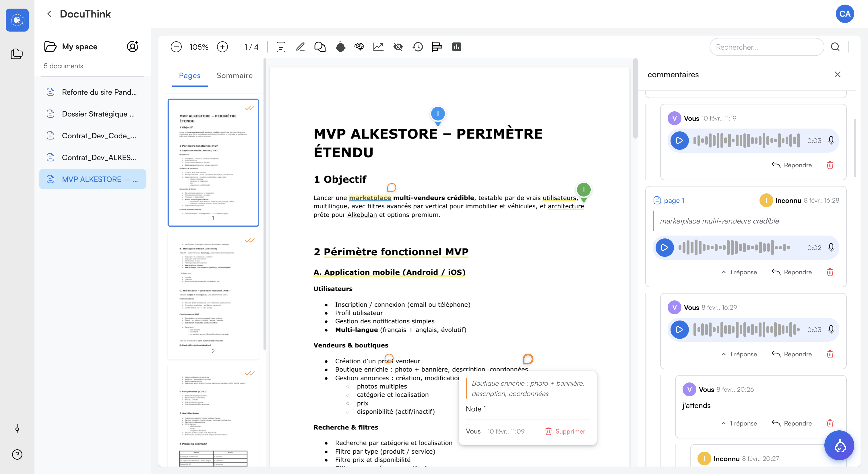This screenshot has width=868, height=474.
Task: Reply to the 8 févr. 16:29 comment
Action: (792, 354)
